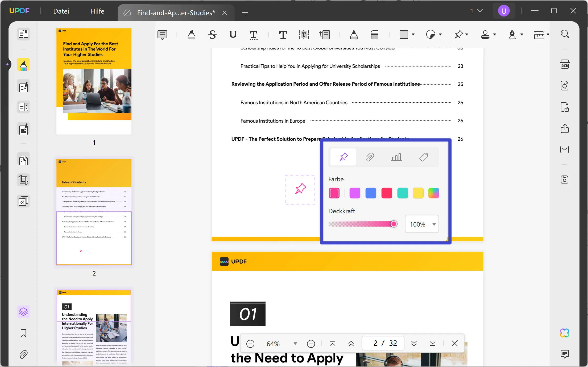The image size is (588, 367).
Task: Select the text callout tool
Action: tap(324, 35)
